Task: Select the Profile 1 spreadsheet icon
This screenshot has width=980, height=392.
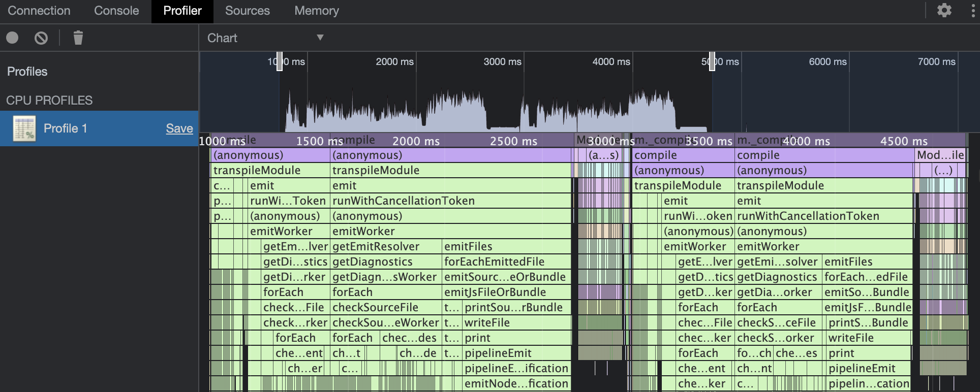Action: click(24, 128)
